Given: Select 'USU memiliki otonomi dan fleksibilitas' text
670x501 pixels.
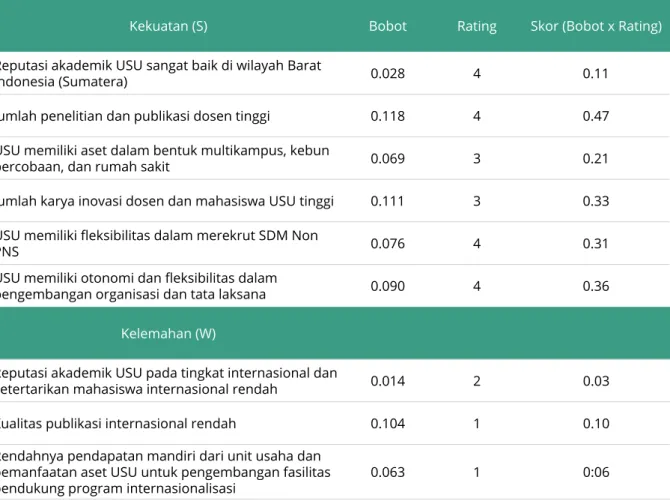Looking at the screenshot, I should (138, 286).
